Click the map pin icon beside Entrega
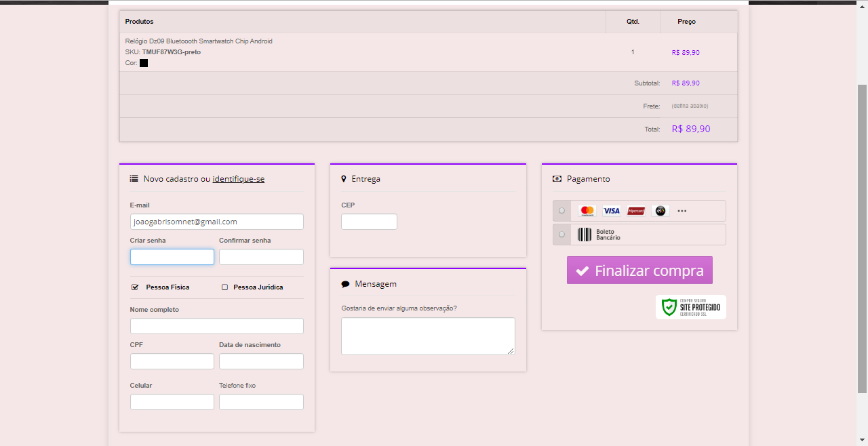868x446 pixels. point(344,179)
